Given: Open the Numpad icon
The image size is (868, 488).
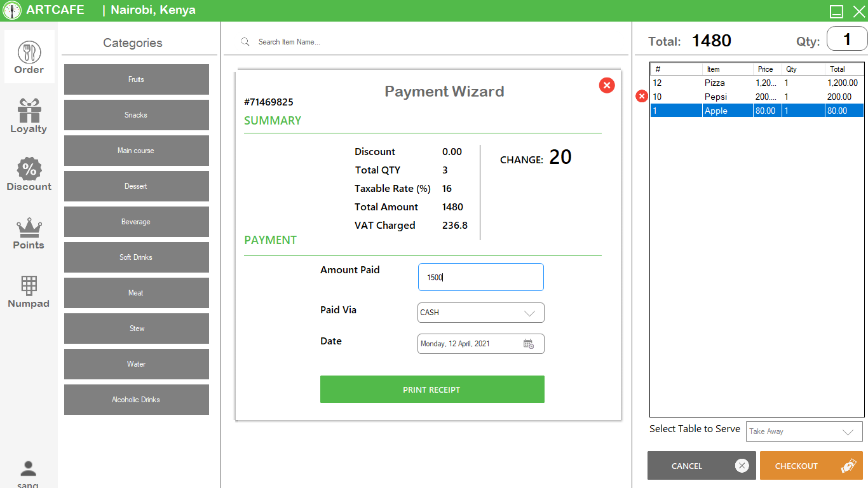Looking at the screenshot, I should pyautogui.click(x=29, y=286).
